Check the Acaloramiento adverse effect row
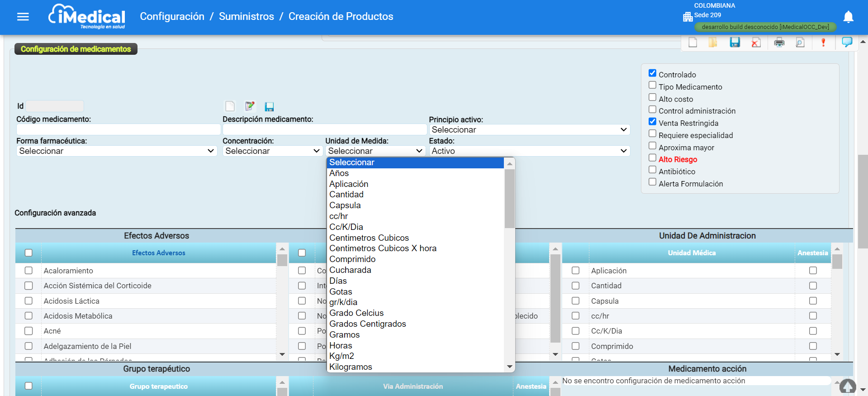Image resolution: width=868 pixels, height=396 pixels. (x=28, y=271)
